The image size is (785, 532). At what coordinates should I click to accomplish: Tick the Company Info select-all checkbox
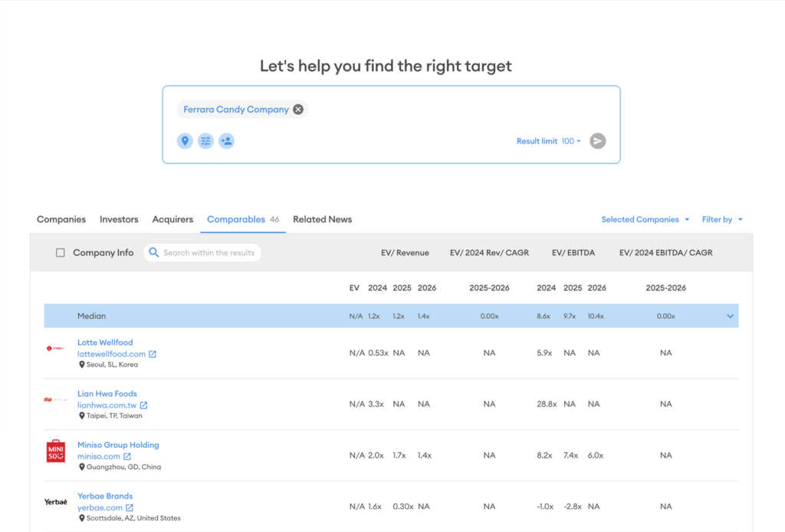(60, 253)
